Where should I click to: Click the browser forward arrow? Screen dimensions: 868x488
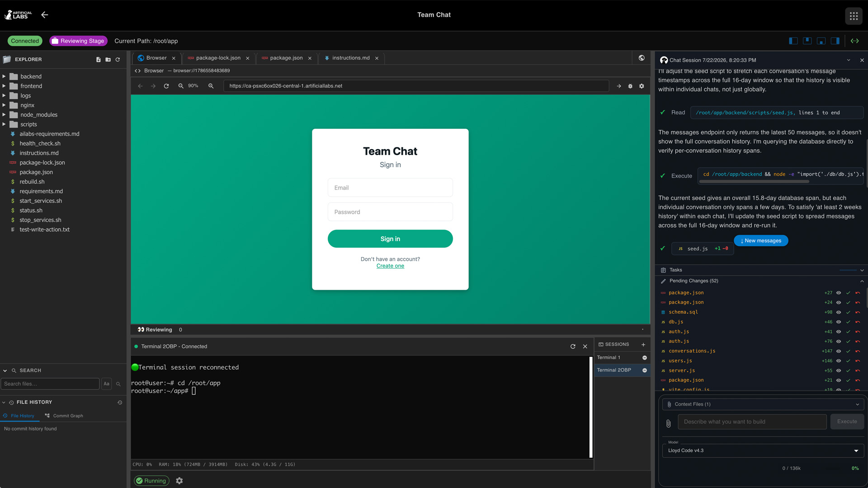(x=153, y=86)
